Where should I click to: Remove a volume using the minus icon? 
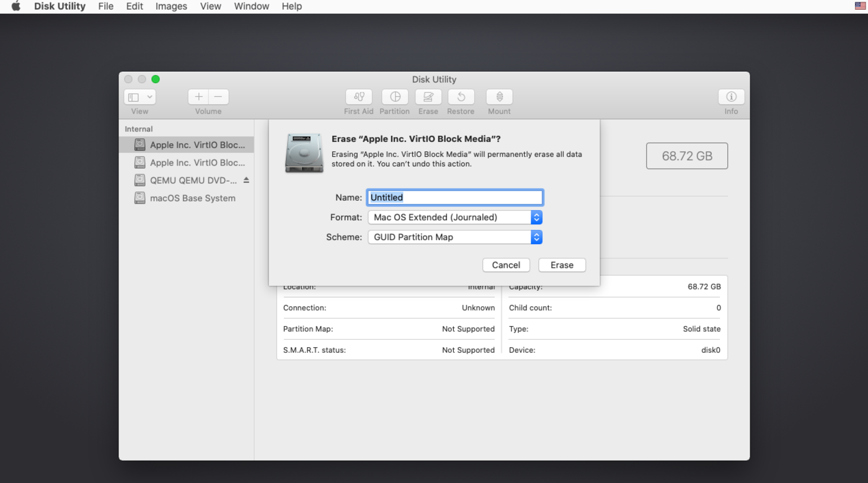tap(218, 97)
